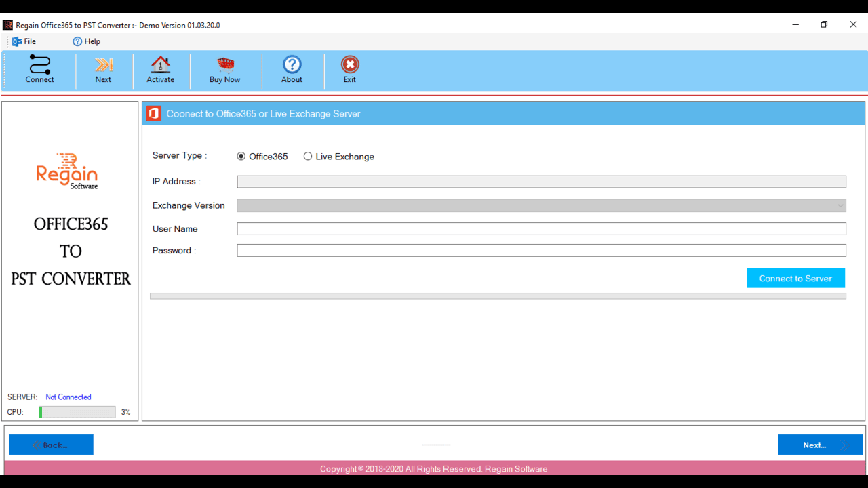Click the Office365 logo in the panel header
The height and width of the screenshot is (488, 868).
point(154,113)
